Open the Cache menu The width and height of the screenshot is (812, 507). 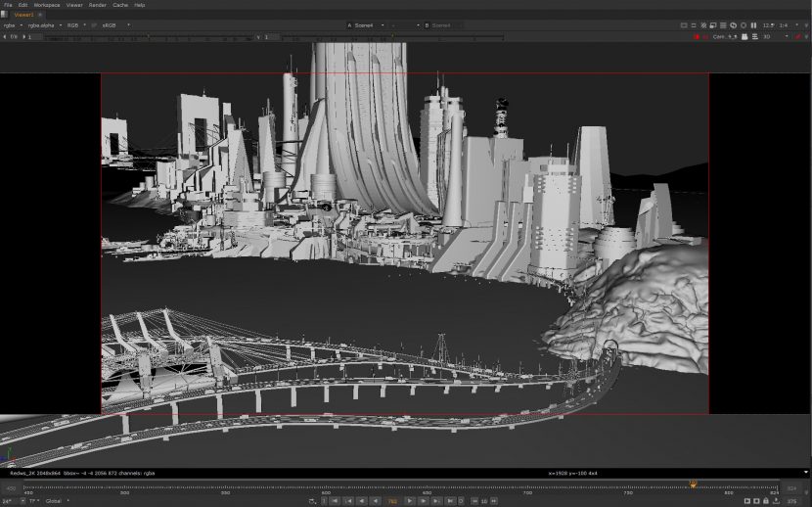120,5
